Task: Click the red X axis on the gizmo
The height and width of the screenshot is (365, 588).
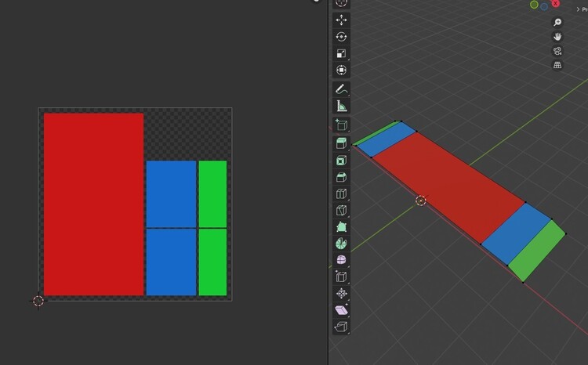Action: pyautogui.click(x=556, y=4)
